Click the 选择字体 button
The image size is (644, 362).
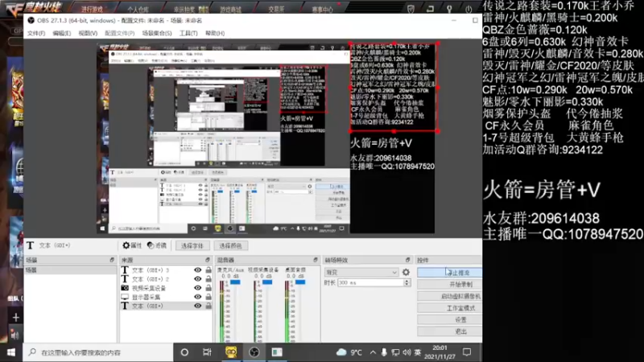click(192, 245)
